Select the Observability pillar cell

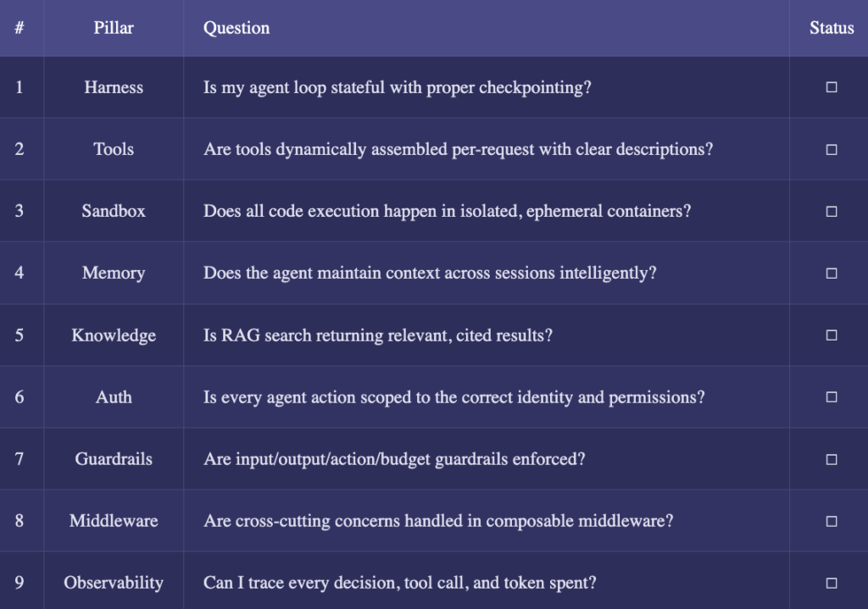(x=114, y=583)
